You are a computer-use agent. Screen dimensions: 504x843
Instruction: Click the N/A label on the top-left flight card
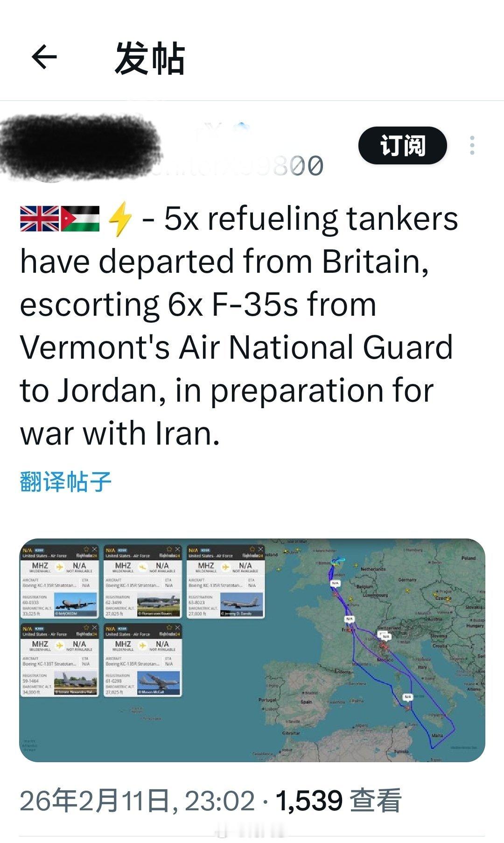click(27, 549)
